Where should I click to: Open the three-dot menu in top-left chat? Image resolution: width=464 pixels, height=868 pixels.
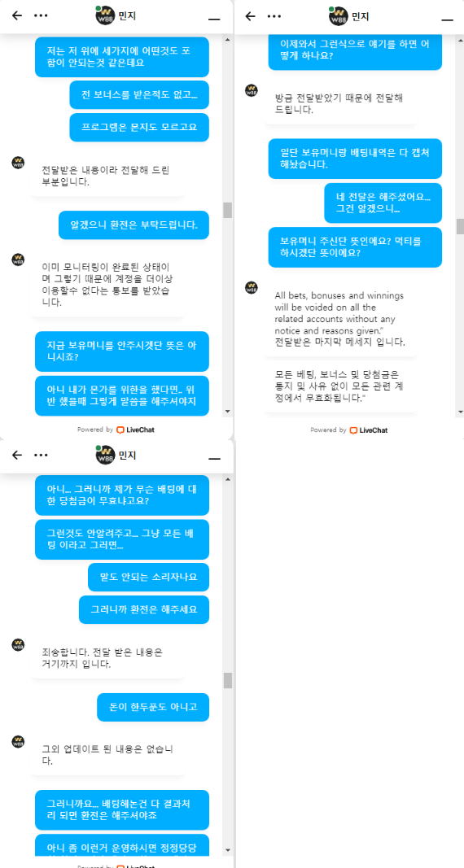(41, 15)
